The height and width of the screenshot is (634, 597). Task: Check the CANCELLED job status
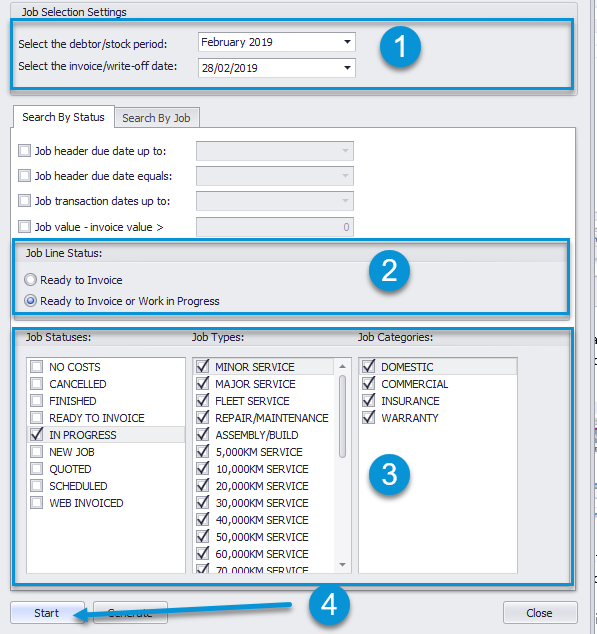[37, 384]
